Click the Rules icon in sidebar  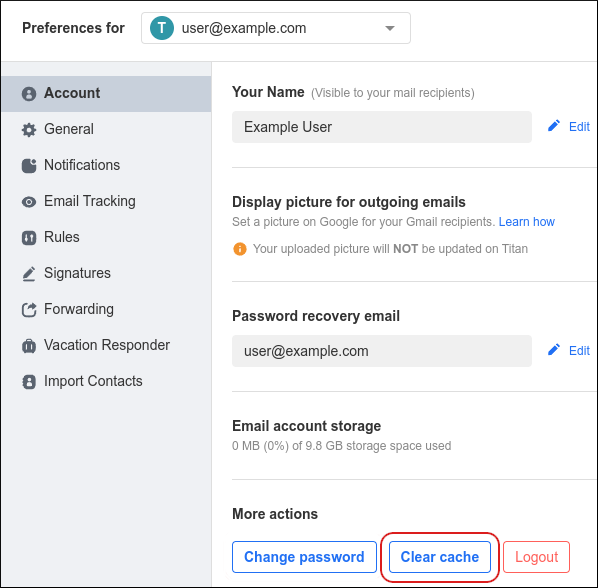tap(29, 238)
